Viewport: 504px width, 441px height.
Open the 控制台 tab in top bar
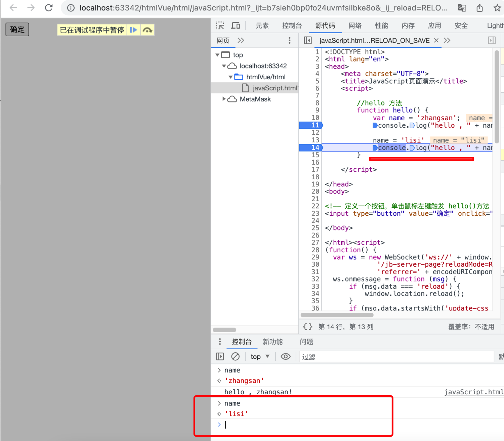coord(292,26)
